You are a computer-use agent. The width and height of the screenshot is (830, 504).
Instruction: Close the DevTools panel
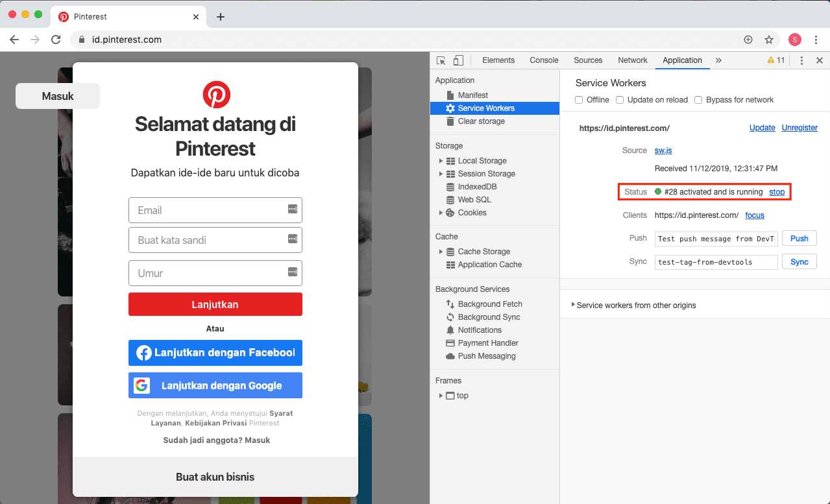pyautogui.click(x=819, y=60)
